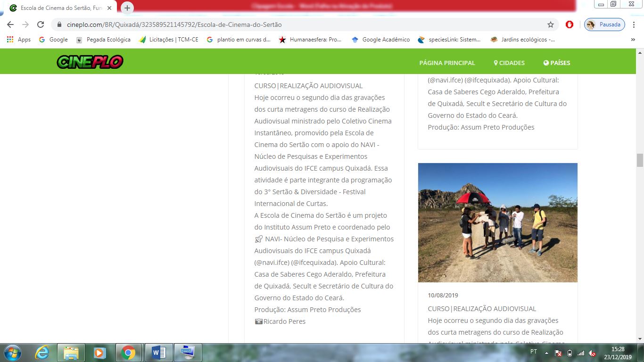Open the Países navigation link
The image size is (644, 362).
pyautogui.click(x=557, y=63)
